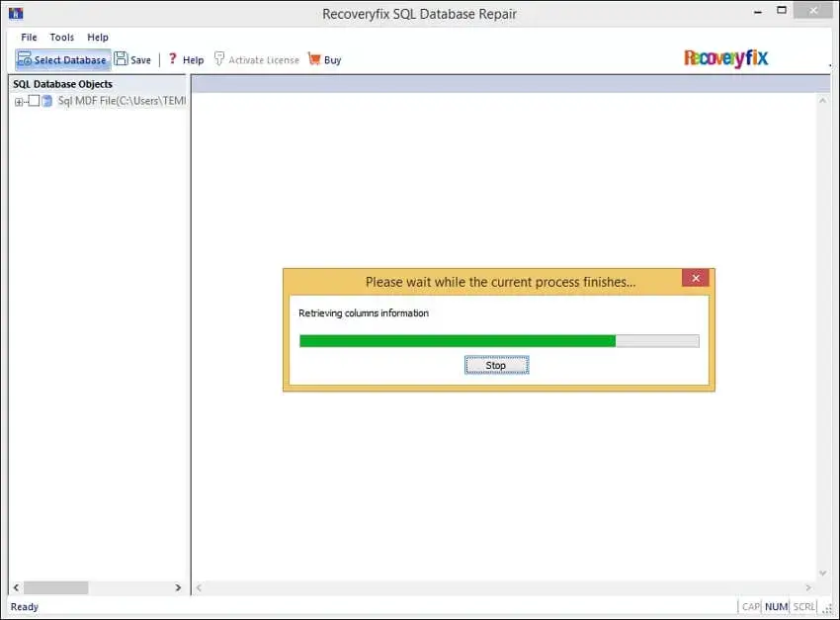The height and width of the screenshot is (620, 840).
Task: Check the Sql MDF File checkbox
Action: 34,101
